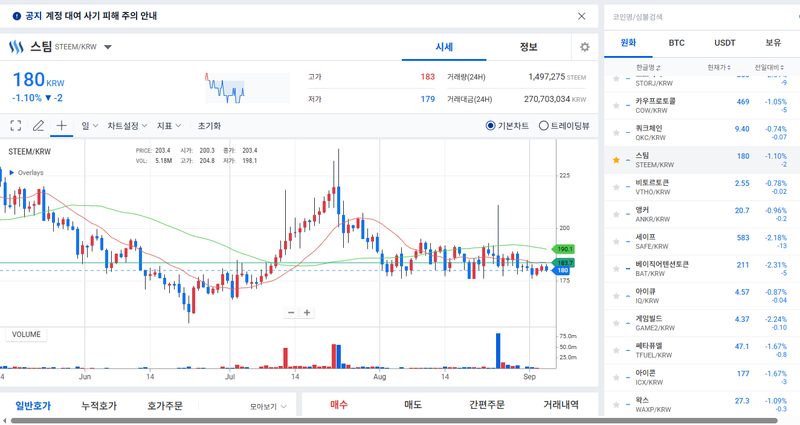
Task: Select the pencil drawing tool
Action: (x=38, y=126)
